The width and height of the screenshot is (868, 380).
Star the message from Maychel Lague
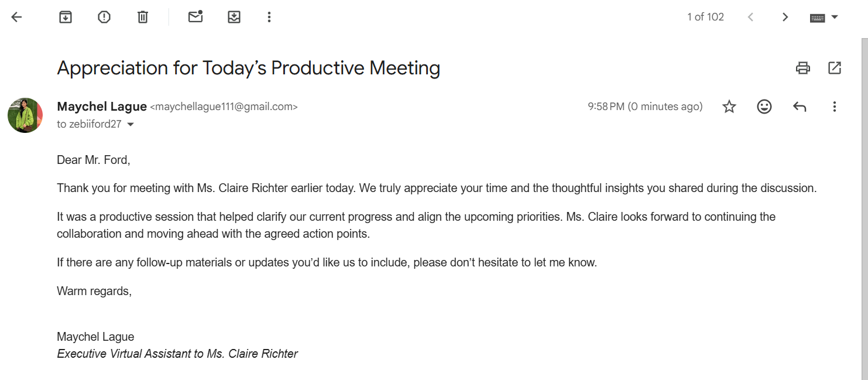pos(729,107)
